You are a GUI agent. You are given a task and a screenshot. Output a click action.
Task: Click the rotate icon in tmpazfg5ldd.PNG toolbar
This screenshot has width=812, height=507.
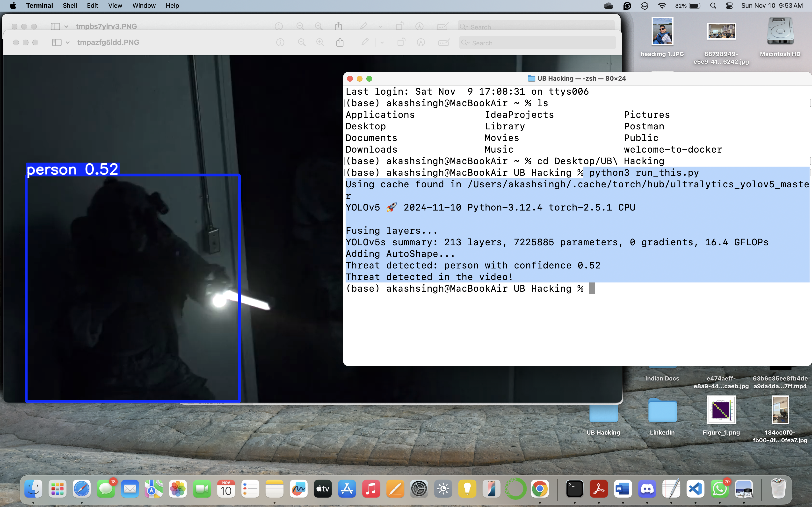(401, 42)
